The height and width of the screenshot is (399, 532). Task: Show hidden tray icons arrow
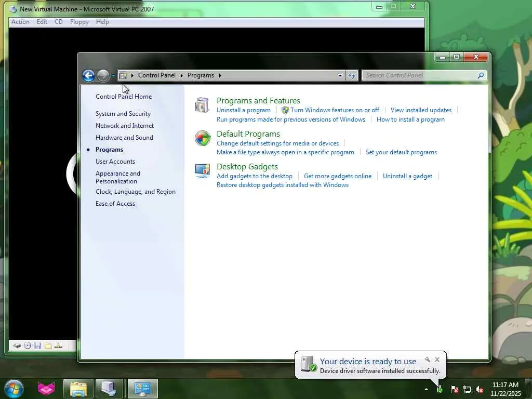(426, 389)
